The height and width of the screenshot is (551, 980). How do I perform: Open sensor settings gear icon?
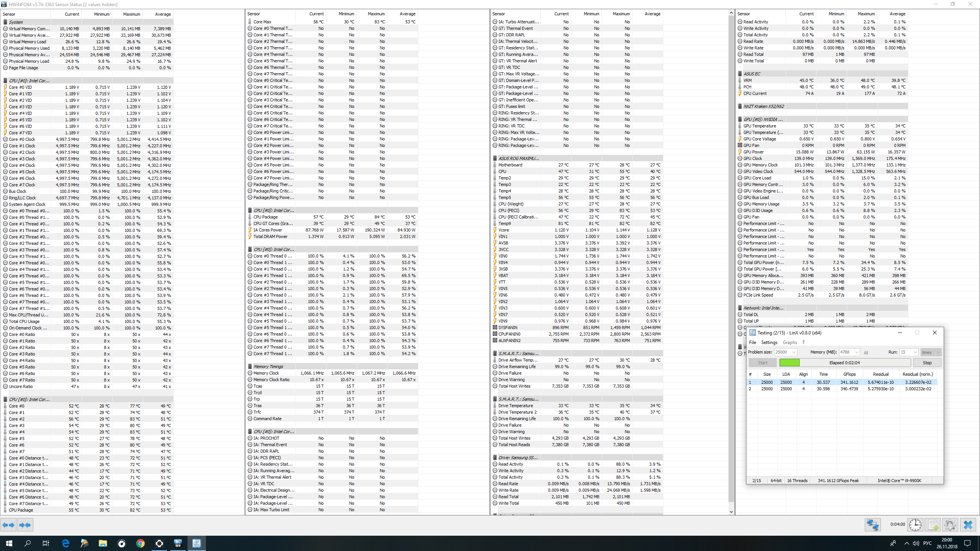[950, 525]
